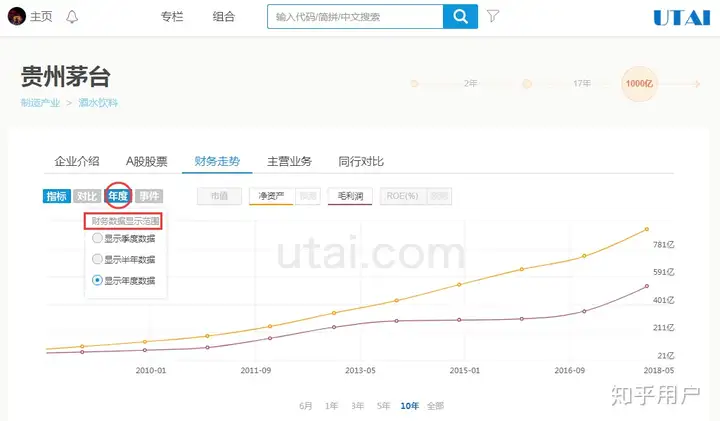The height and width of the screenshot is (421, 720).
Task: Click the 781亿 axis label
Action: (664, 245)
